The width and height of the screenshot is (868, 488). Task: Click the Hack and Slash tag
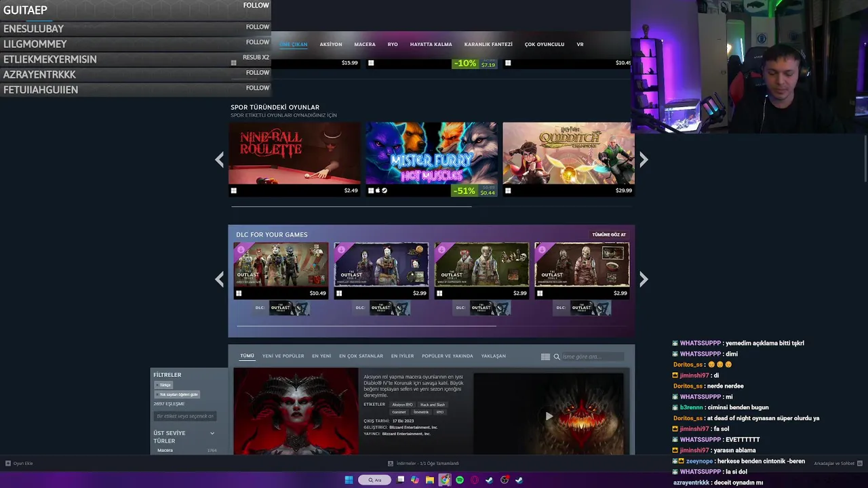[433, 405]
